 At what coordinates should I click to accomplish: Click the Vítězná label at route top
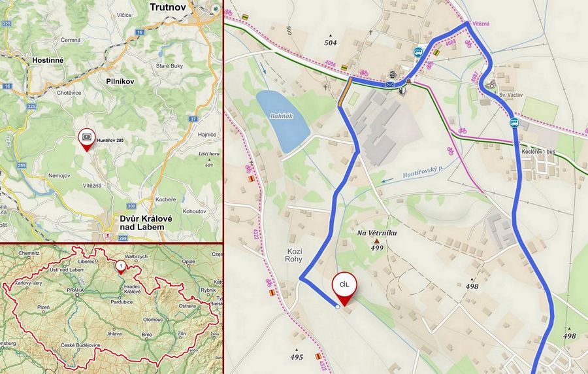(481, 24)
